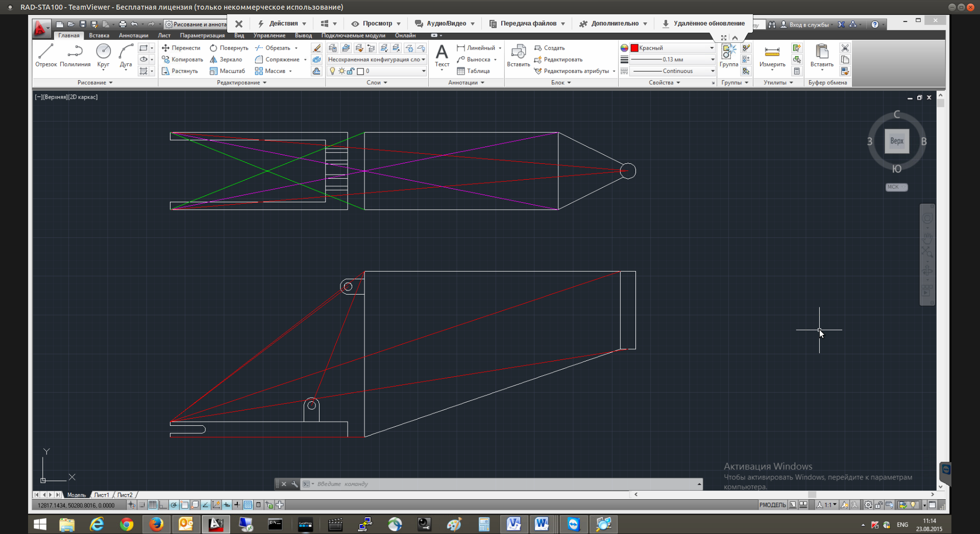Select the Полилиния (Polyline) tool
The width and height of the screenshot is (980, 534).
tap(75, 55)
